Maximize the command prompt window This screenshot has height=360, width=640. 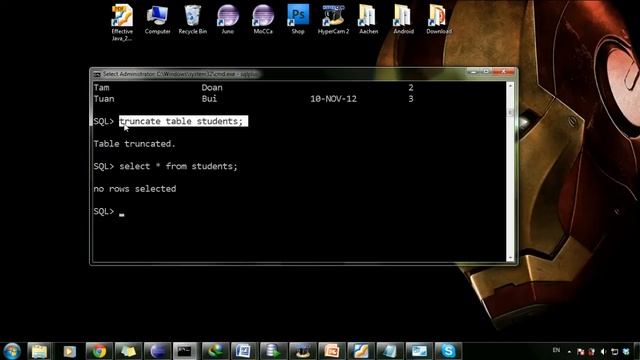pyautogui.click(x=486, y=72)
